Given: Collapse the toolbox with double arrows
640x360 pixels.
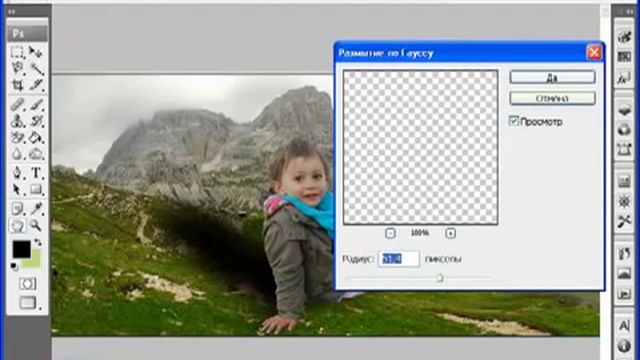Looking at the screenshot, I should 12,12.
